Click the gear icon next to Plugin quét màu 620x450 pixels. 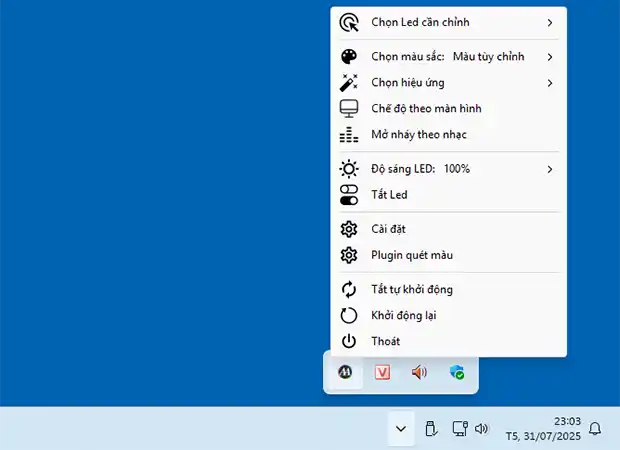pyautogui.click(x=349, y=255)
